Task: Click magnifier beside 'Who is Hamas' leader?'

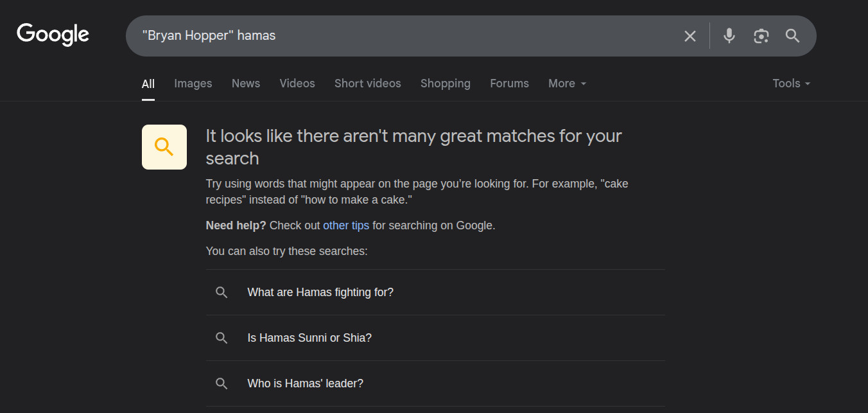Action: coord(221,383)
